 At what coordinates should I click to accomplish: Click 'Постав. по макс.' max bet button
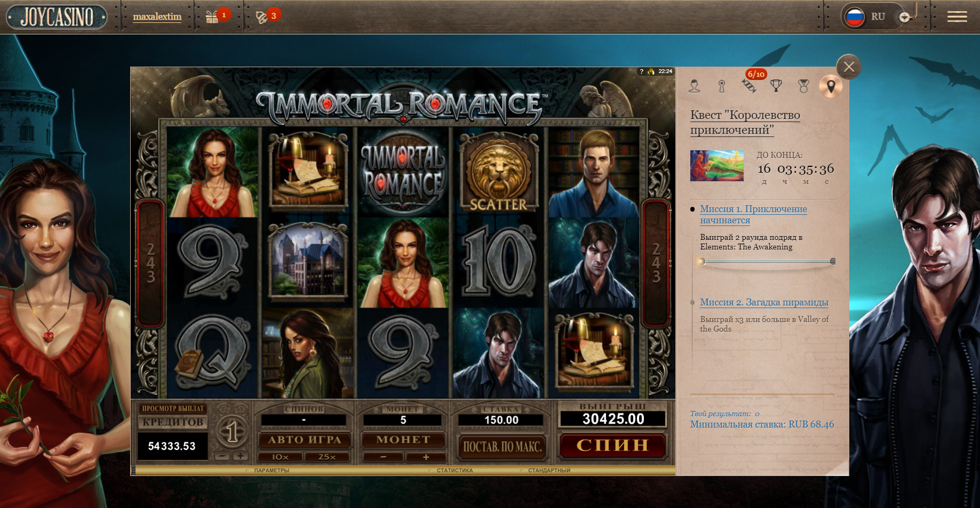click(502, 446)
